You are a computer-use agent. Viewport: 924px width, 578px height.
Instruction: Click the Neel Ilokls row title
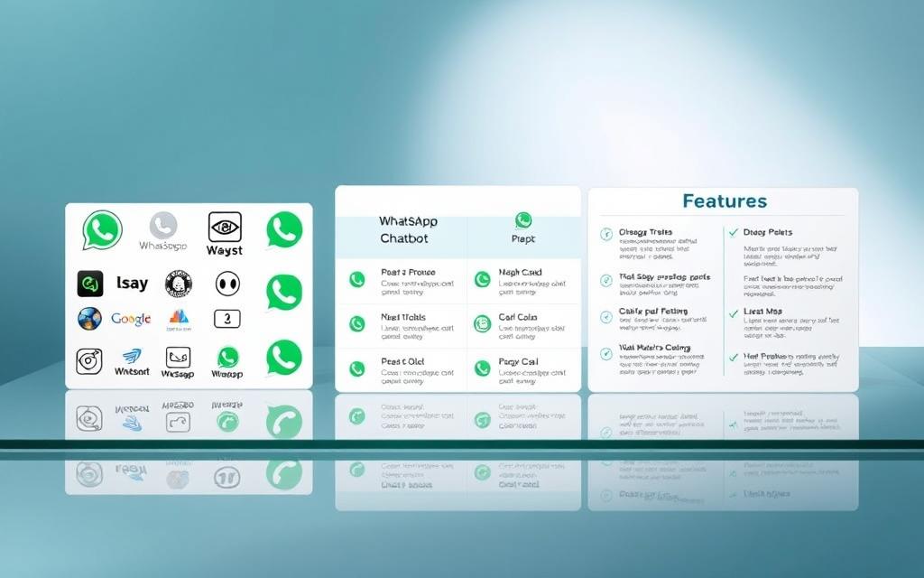click(403, 317)
